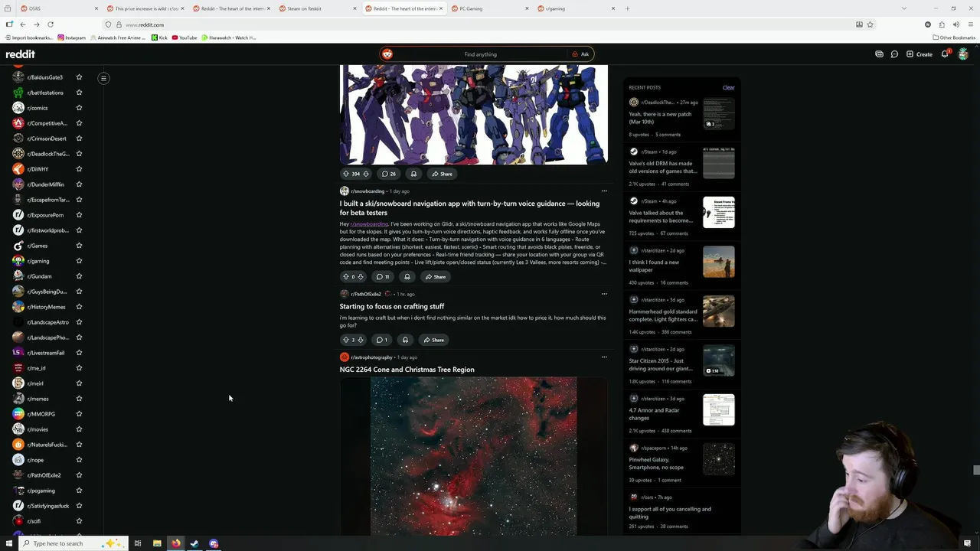Open the r/MMORPG sidebar entry
This screenshot has width=980, height=551.
(41, 414)
